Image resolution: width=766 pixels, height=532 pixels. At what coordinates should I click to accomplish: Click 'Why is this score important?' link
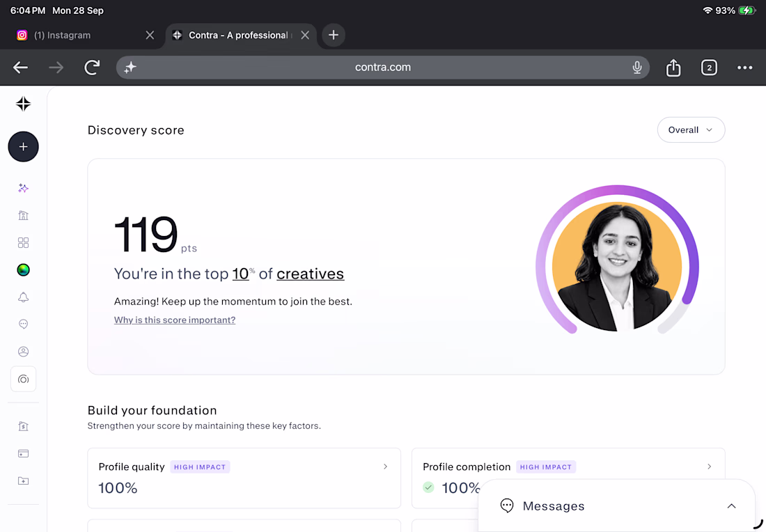(174, 320)
